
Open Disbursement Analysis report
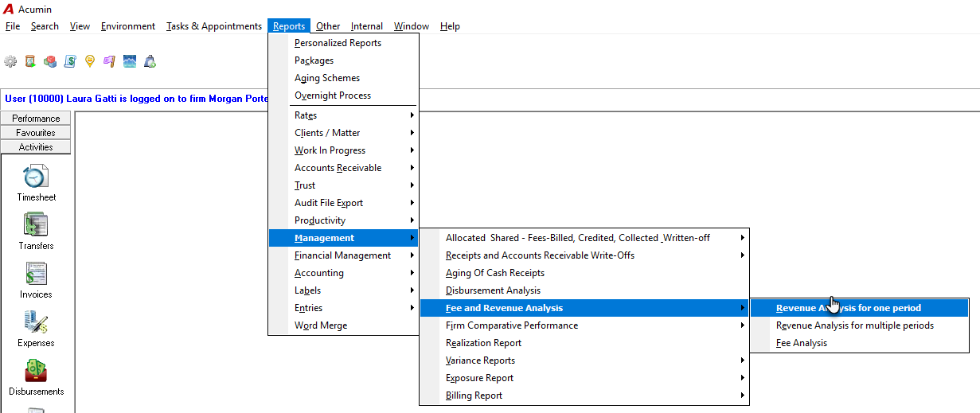(584, 290)
